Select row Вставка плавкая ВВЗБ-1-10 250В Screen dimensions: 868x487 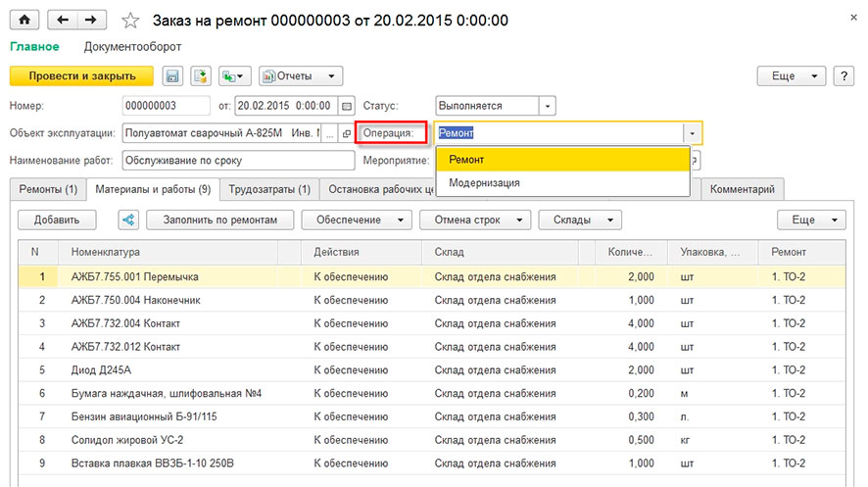(432, 463)
